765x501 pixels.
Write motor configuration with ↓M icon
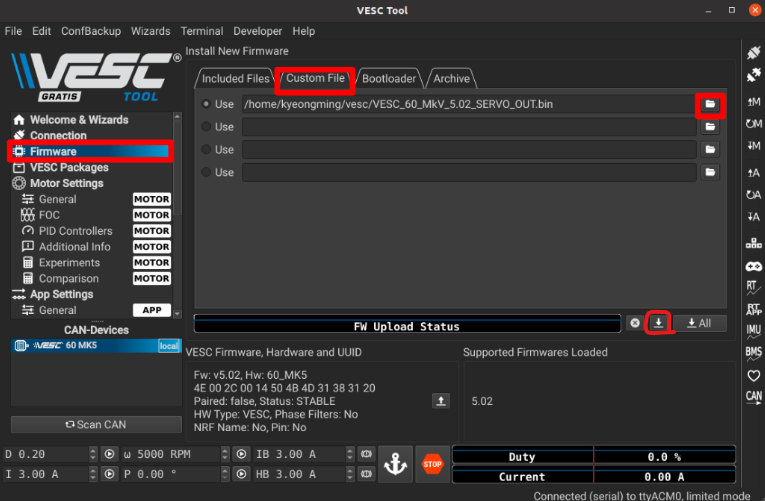point(754,145)
